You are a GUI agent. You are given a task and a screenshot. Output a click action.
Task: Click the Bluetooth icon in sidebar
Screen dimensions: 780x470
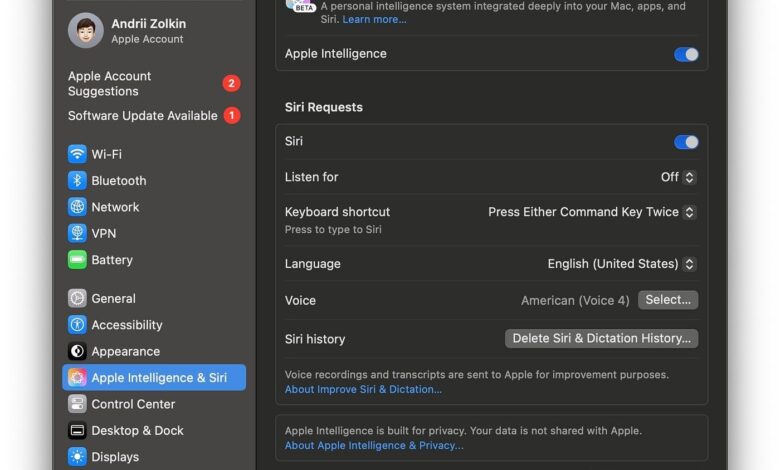click(x=77, y=180)
